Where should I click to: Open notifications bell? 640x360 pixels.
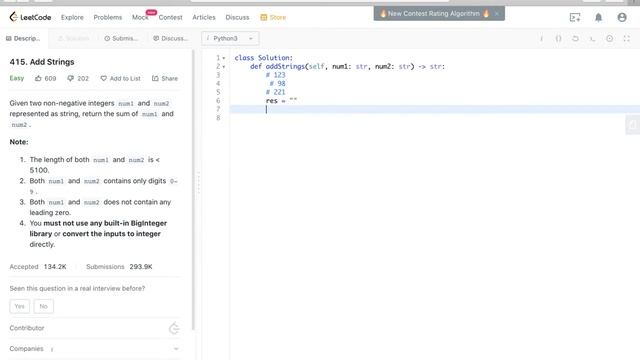(x=598, y=17)
